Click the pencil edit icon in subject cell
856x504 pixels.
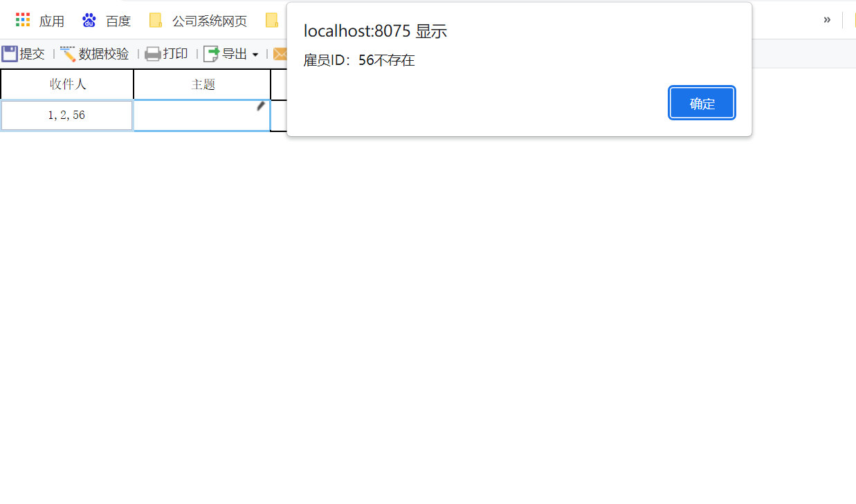(261, 106)
